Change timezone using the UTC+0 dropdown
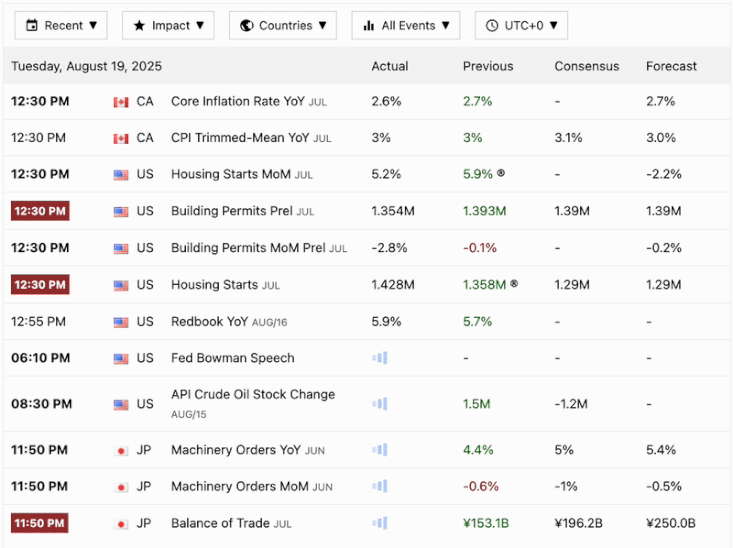The image size is (733, 548). 521,25
